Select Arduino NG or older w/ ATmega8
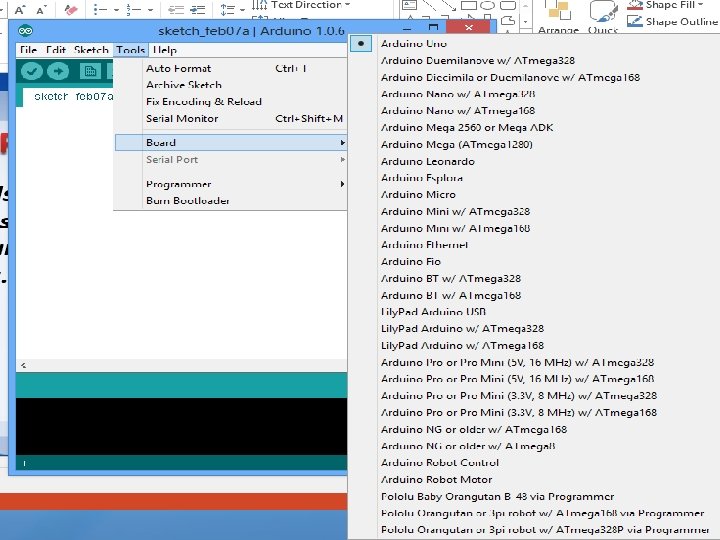This screenshot has width=720, height=540. coord(468,446)
